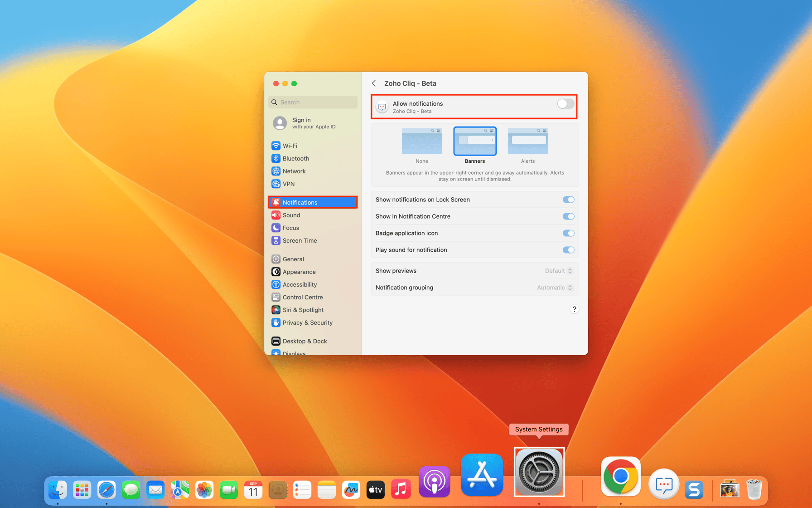Image resolution: width=812 pixels, height=508 pixels.
Task: Go to General settings
Action: point(313,259)
